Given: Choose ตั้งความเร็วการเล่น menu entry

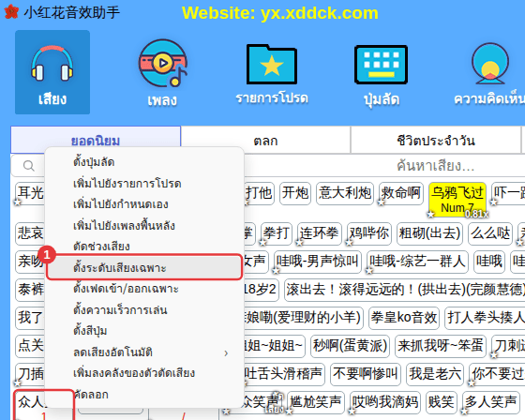Looking at the screenshot, I should tap(144, 309).
